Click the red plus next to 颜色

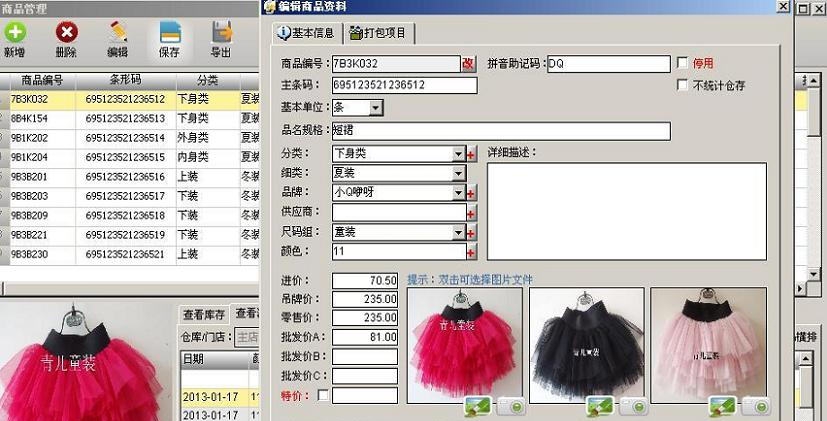click(471, 253)
